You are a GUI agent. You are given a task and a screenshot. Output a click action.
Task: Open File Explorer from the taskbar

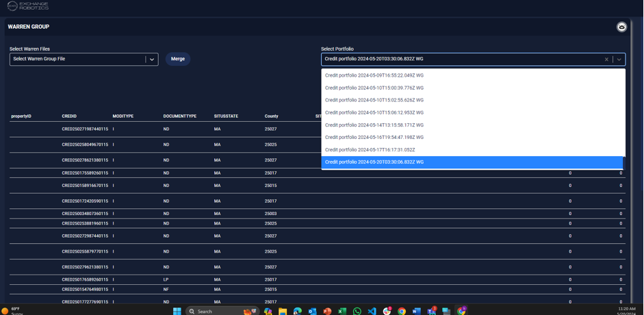coord(283,311)
